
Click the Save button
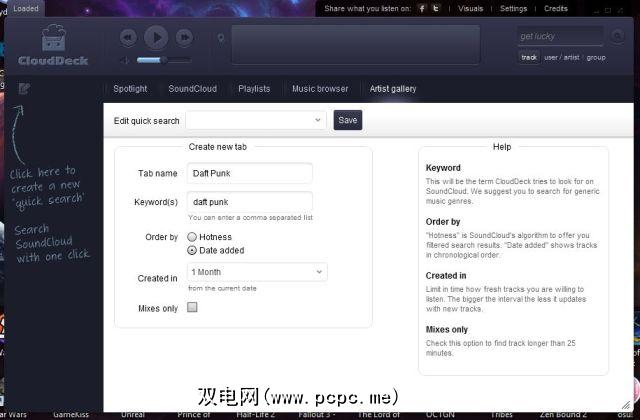(348, 120)
